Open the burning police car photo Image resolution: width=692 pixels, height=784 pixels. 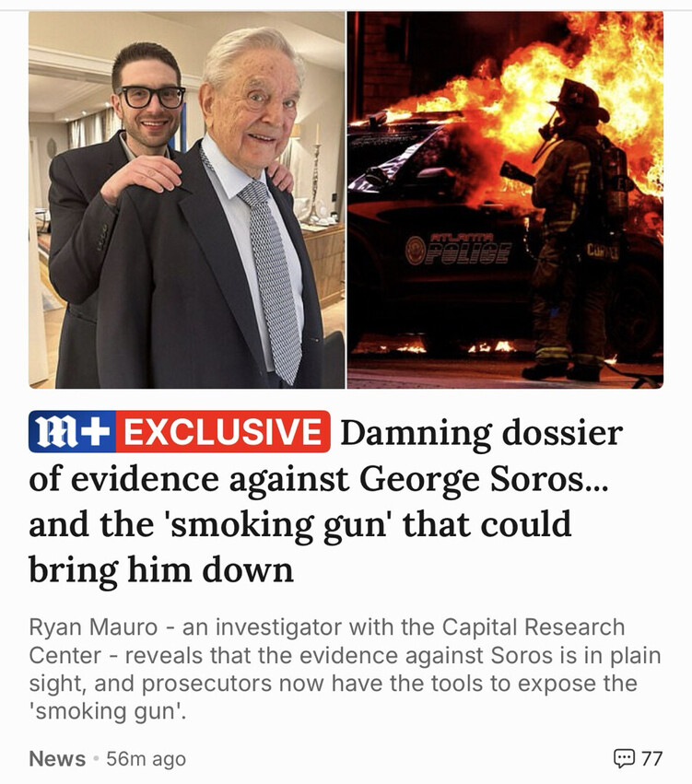pos(506,200)
